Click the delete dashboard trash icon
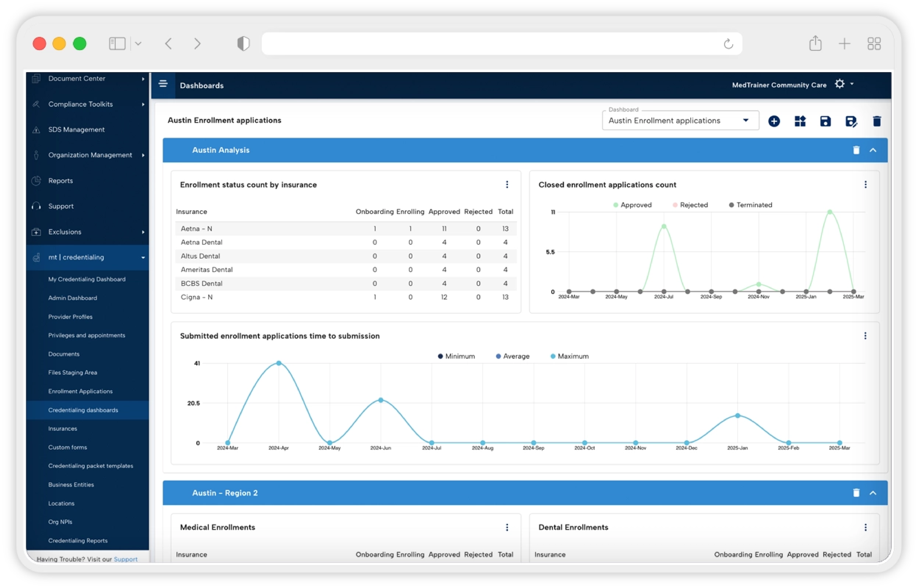 tap(877, 121)
